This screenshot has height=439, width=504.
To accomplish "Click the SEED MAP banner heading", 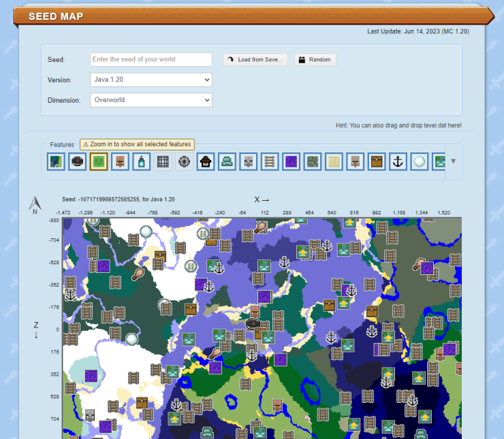I will pyautogui.click(x=56, y=16).
